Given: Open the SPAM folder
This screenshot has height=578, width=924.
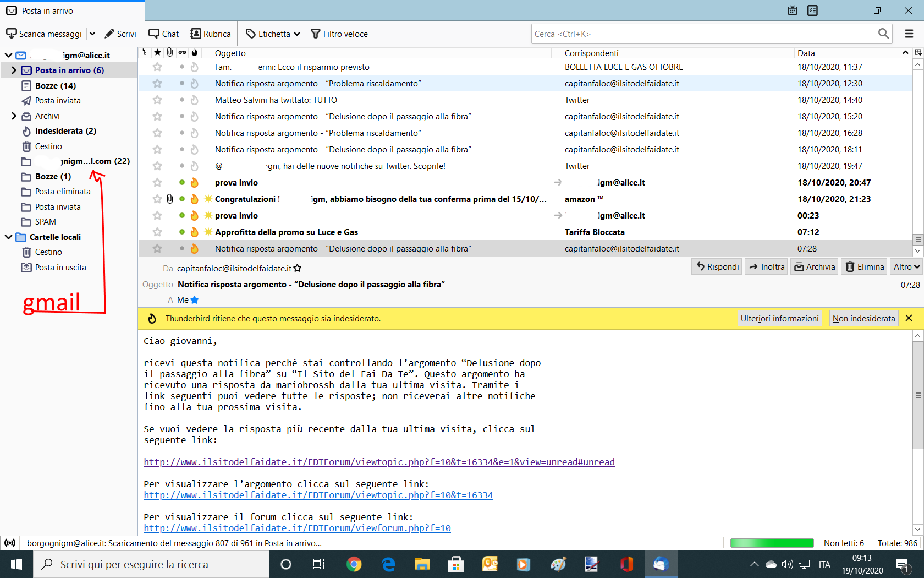Looking at the screenshot, I should coord(46,221).
